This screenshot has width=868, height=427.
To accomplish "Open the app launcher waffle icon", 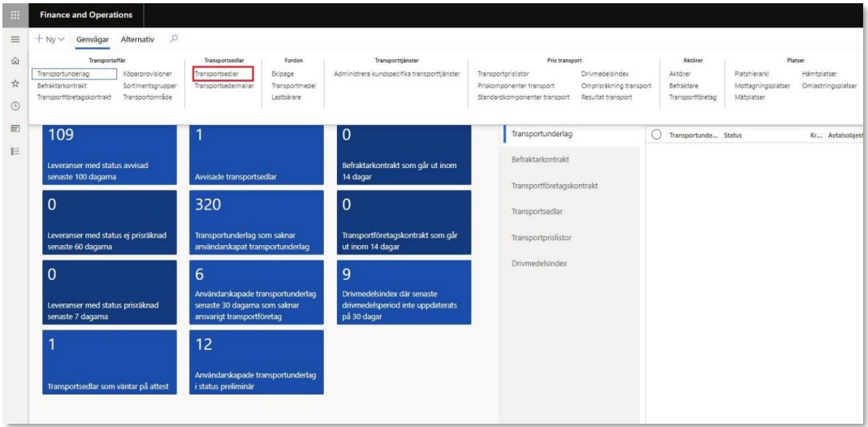I will tap(15, 15).
